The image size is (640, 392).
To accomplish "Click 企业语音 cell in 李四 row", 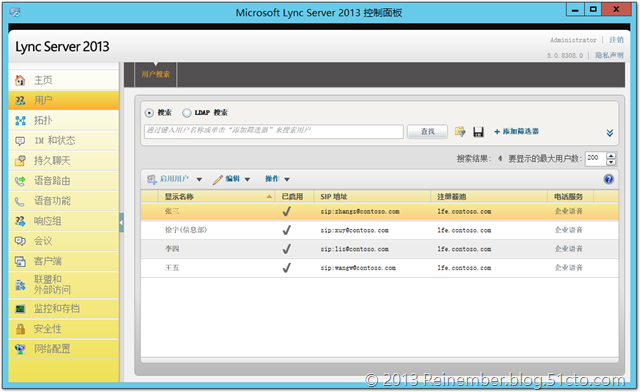I will 569,249.
